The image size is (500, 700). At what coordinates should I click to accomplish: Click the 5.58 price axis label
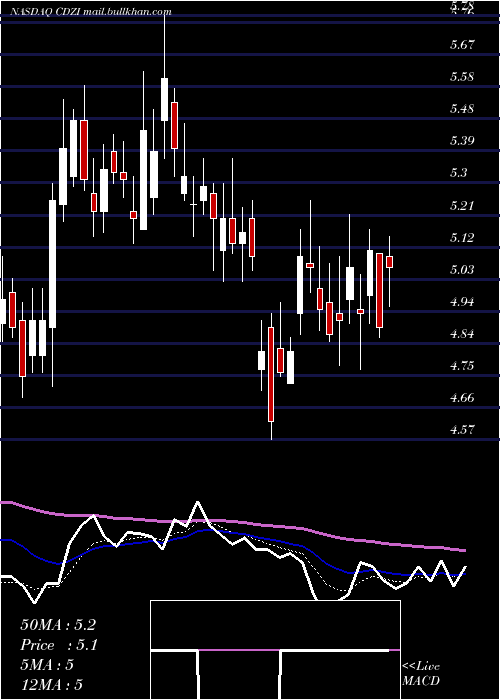(x=462, y=76)
